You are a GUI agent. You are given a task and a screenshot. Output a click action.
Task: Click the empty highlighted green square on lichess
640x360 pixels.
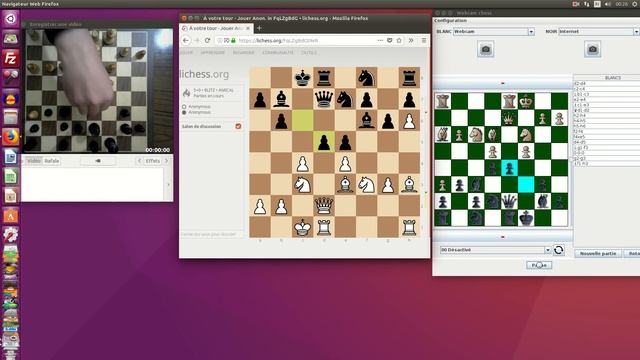[302, 120]
